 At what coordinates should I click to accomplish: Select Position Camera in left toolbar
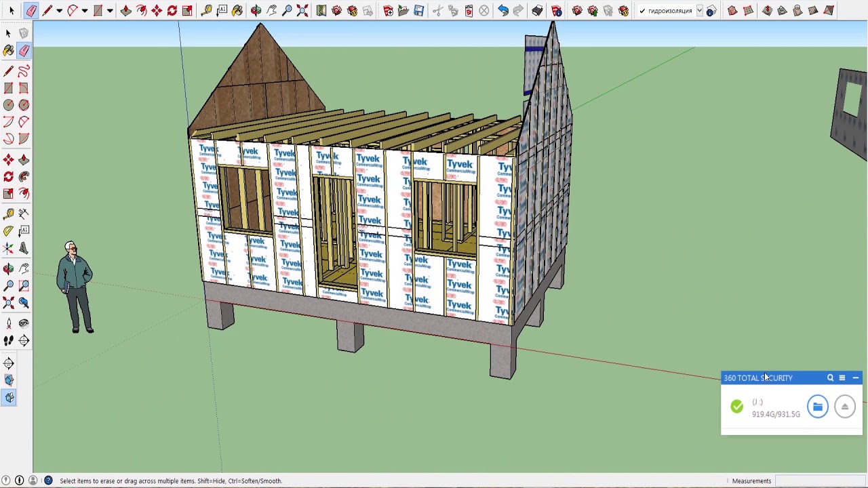tap(8, 323)
